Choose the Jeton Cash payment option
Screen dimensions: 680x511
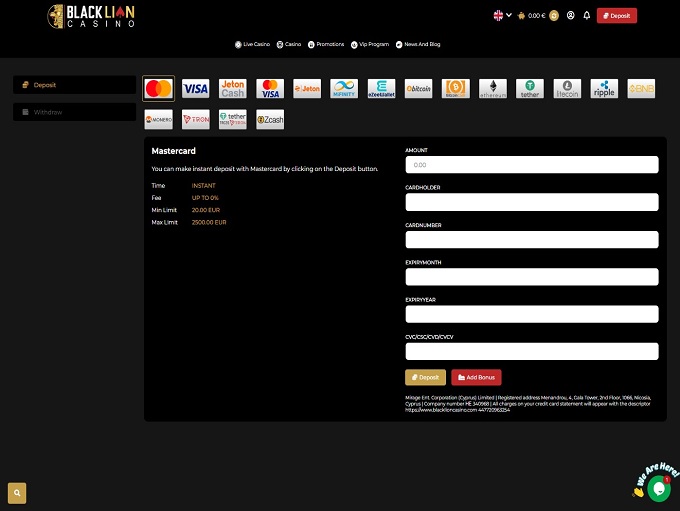tap(233, 89)
